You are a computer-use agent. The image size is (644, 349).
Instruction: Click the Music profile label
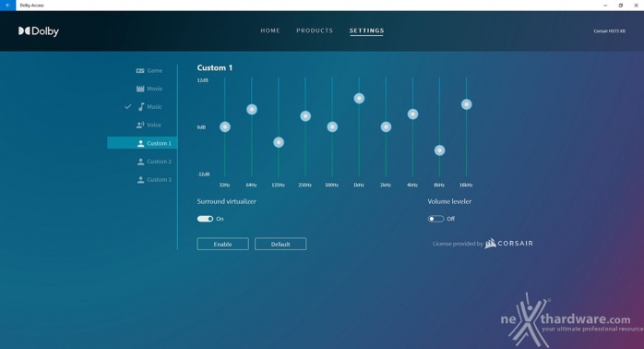click(x=154, y=107)
